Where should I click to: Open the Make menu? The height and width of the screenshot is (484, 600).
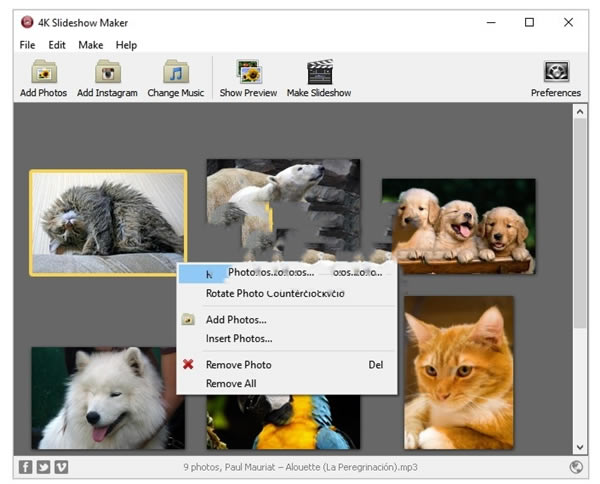pos(91,45)
